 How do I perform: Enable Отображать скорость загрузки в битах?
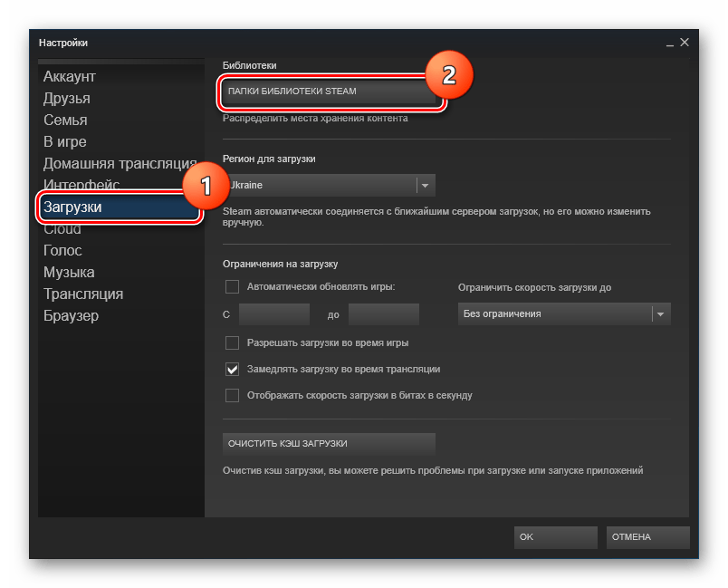pyautogui.click(x=232, y=396)
